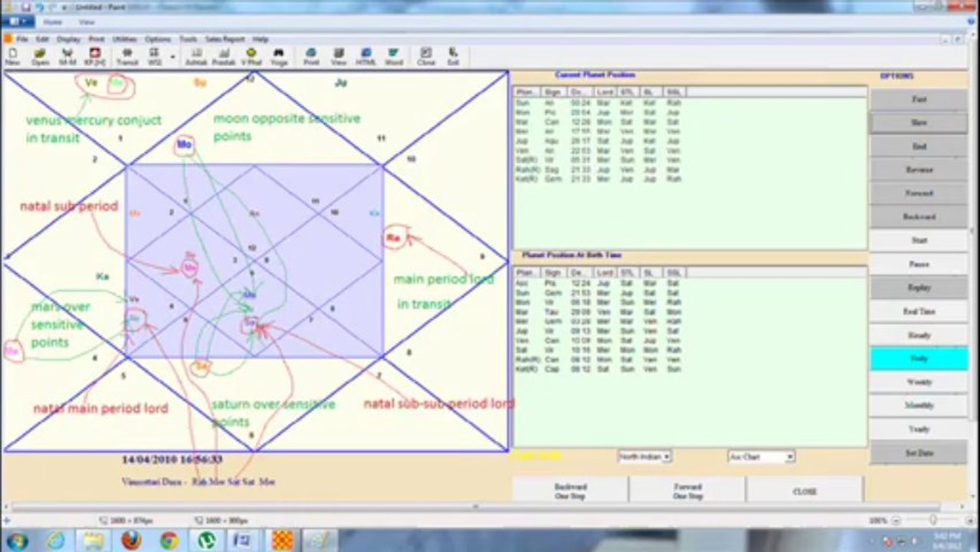Click the Forward button in options
The width and height of the screenshot is (980, 552).
coord(919,193)
